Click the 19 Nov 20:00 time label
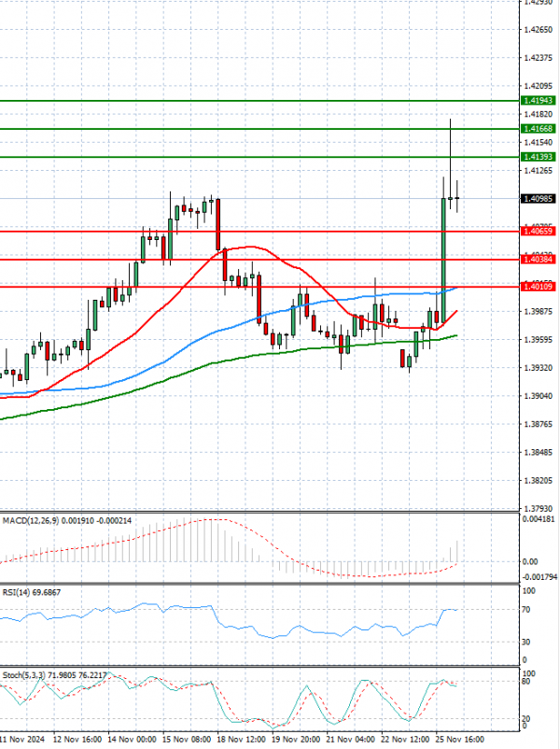This screenshot has height=749, width=560. pyautogui.click(x=297, y=740)
